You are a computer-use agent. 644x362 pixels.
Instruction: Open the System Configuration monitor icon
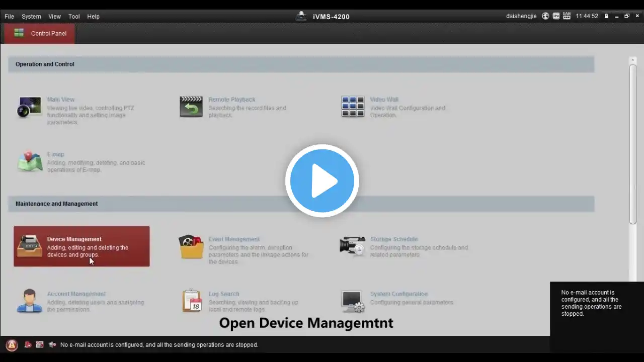[x=353, y=301]
